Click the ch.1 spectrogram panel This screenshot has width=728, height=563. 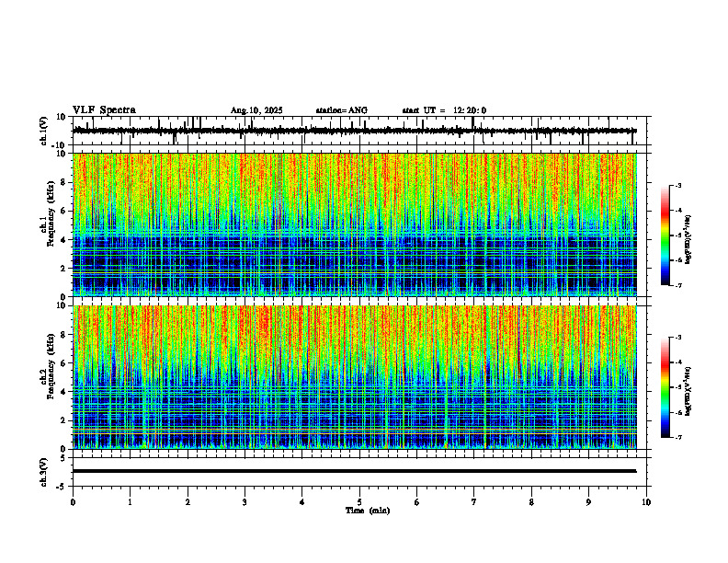[x=361, y=224]
